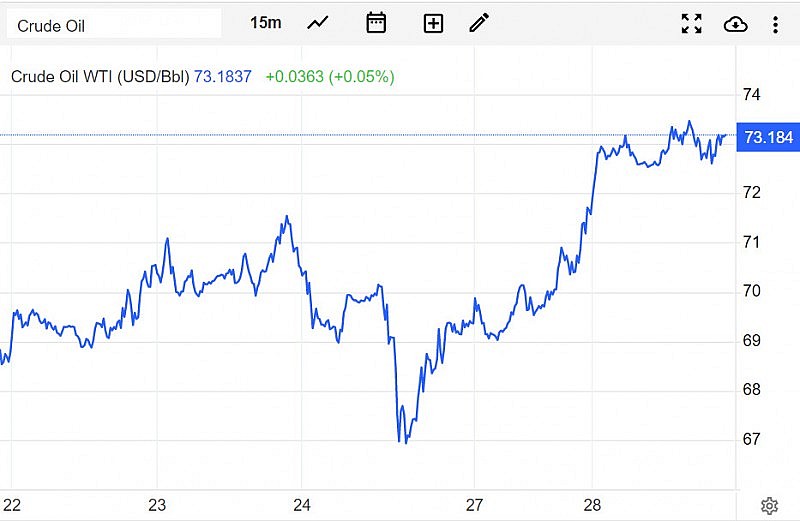The height and width of the screenshot is (521, 800).
Task: Open the three-dot more options menu
Action: [776, 23]
